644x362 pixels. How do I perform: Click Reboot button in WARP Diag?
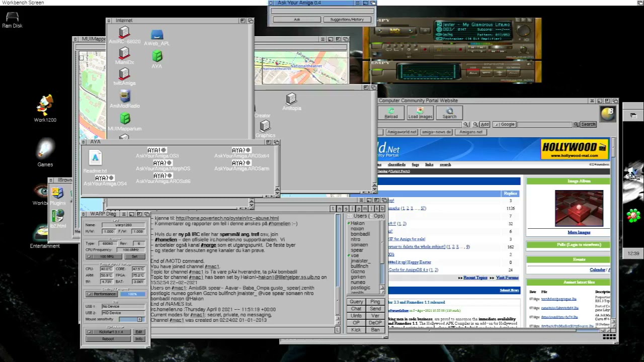coord(108,339)
